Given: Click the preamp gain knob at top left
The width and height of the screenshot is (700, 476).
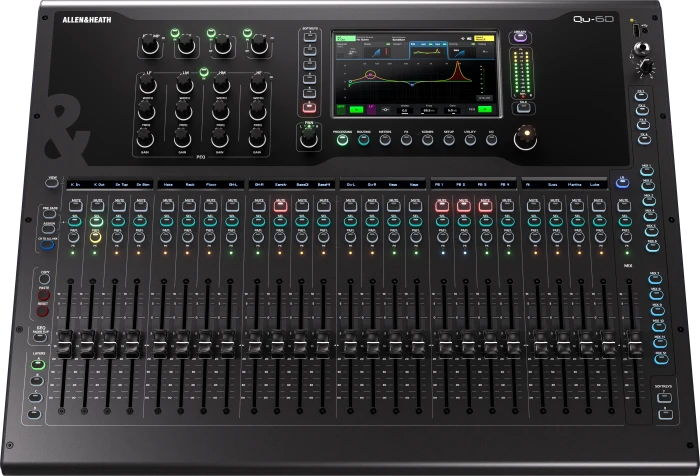Looking at the screenshot, I should (149, 45).
